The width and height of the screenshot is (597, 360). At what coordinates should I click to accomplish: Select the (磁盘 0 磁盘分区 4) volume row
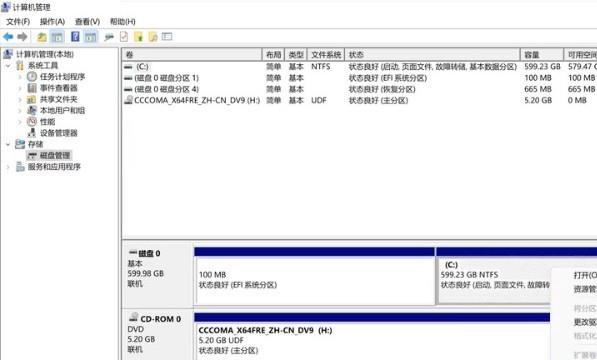360,89
